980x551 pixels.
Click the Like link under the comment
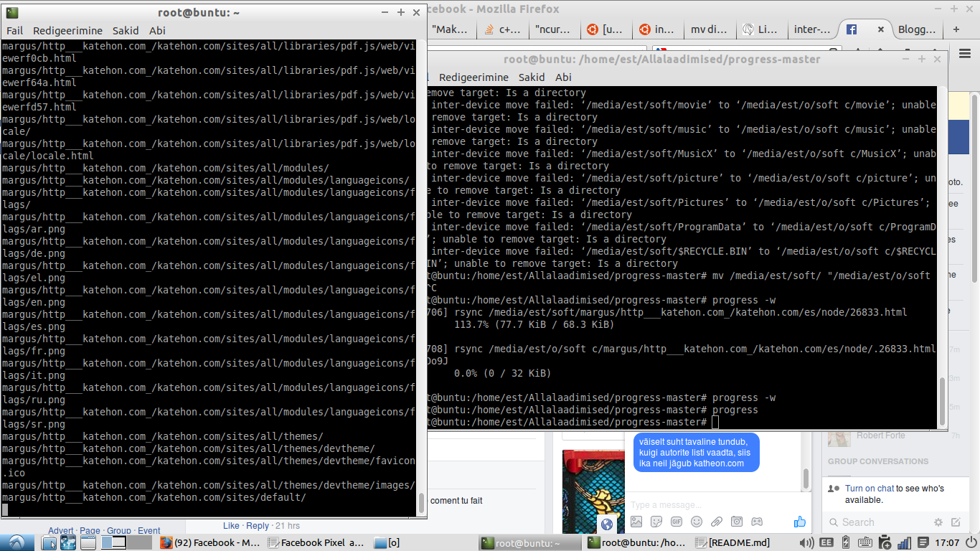[x=231, y=526]
